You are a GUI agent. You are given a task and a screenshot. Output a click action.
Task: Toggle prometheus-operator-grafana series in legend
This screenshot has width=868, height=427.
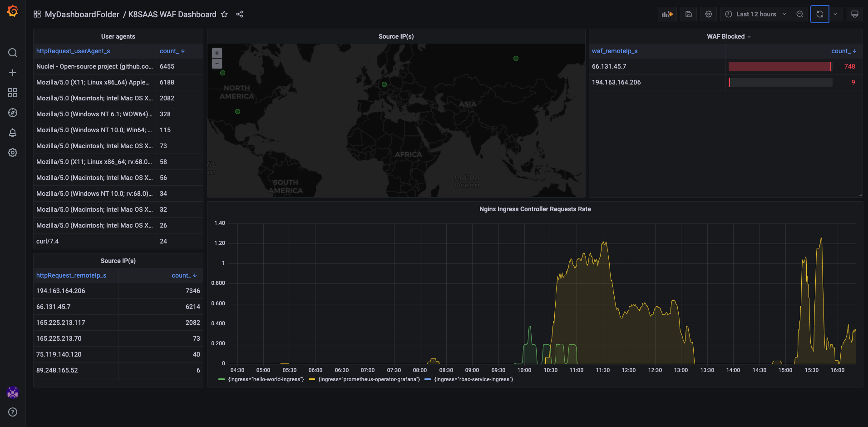pyautogui.click(x=369, y=379)
